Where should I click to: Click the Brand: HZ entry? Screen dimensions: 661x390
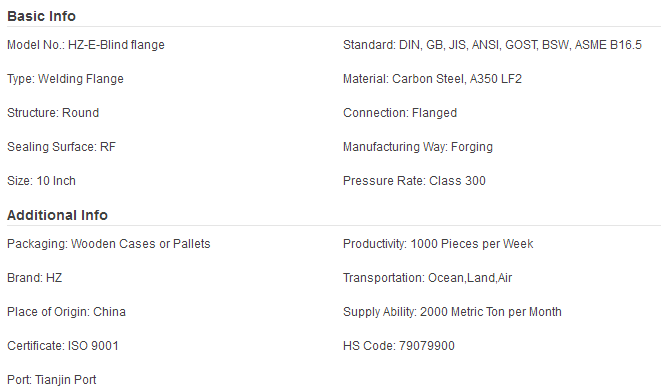point(35,278)
